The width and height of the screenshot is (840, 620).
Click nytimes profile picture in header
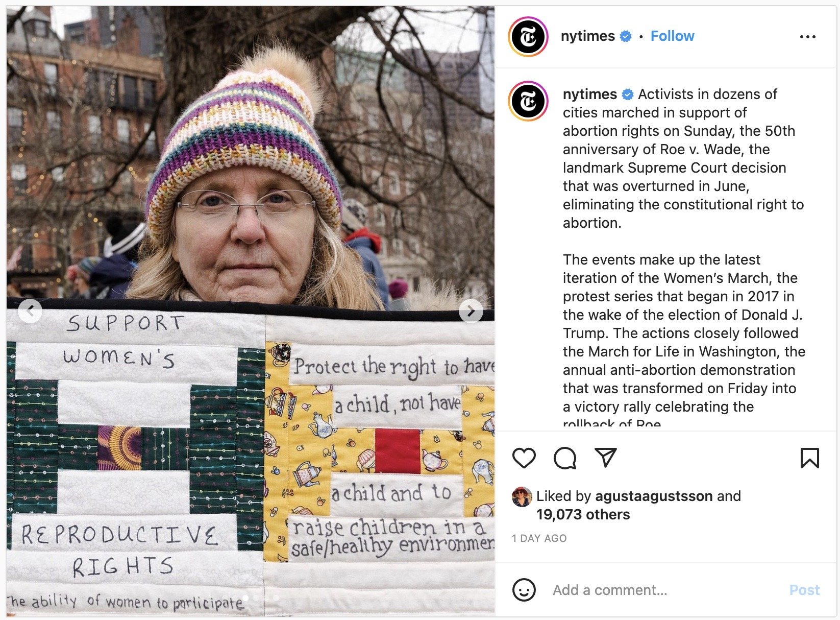(x=528, y=37)
